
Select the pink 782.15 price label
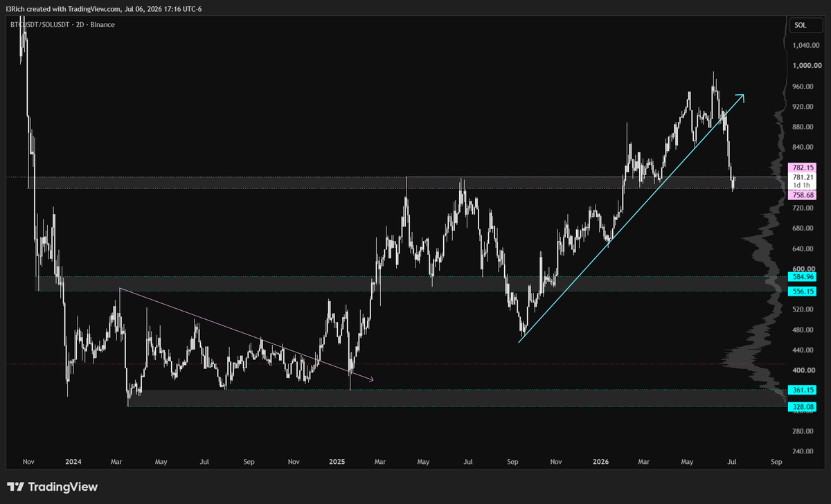802,168
